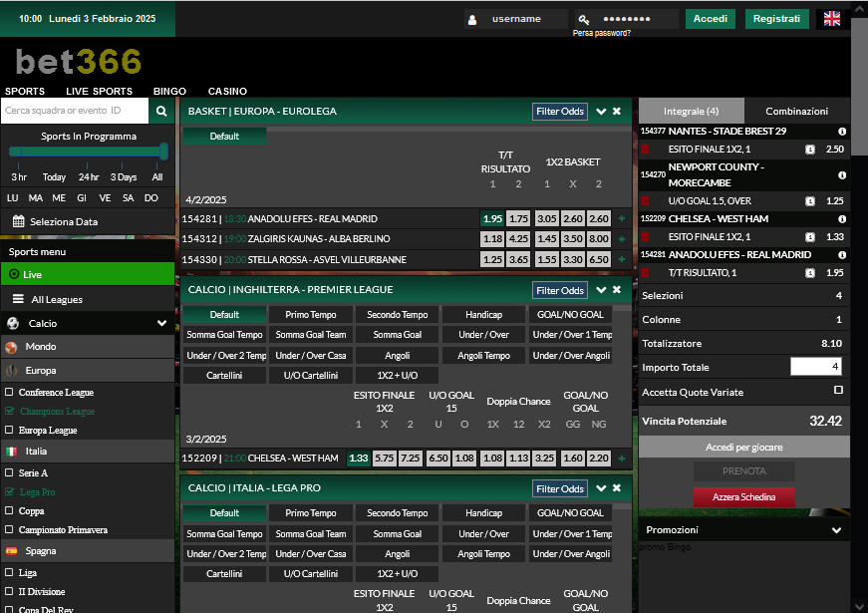The width and height of the screenshot is (868, 613).
Task: Select Integrale (4) tab
Action: pyautogui.click(x=692, y=112)
